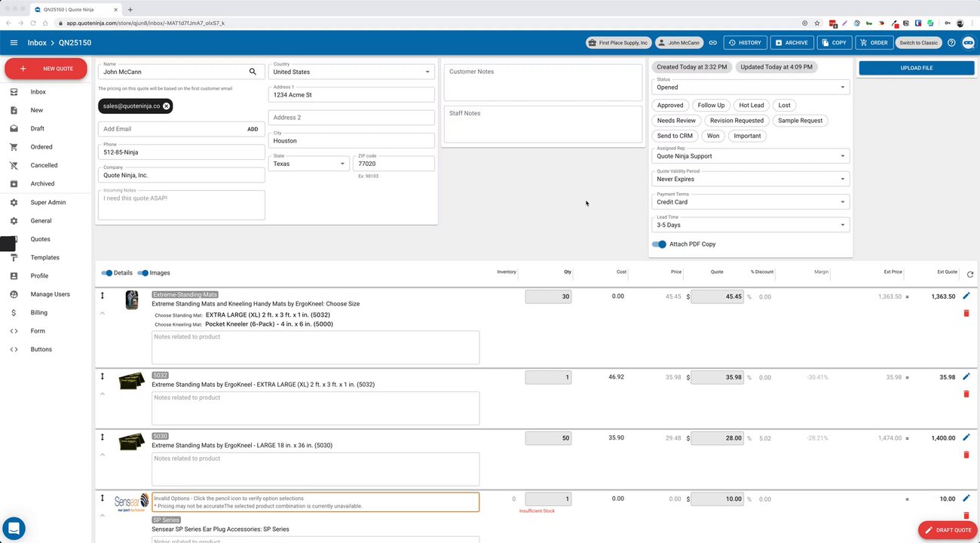Click the HISTORY button
980x543 pixels.
pyautogui.click(x=746, y=43)
